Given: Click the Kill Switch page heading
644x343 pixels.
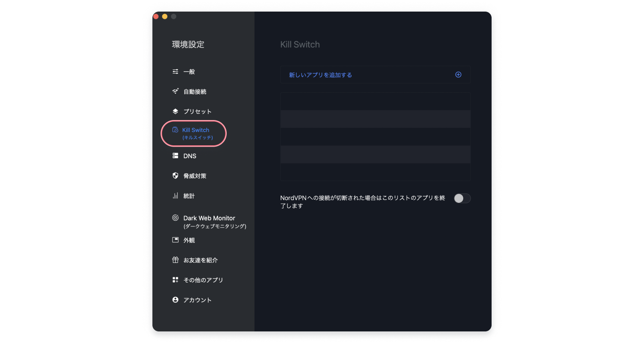Looking at the screenshot, I should (300, 45).
